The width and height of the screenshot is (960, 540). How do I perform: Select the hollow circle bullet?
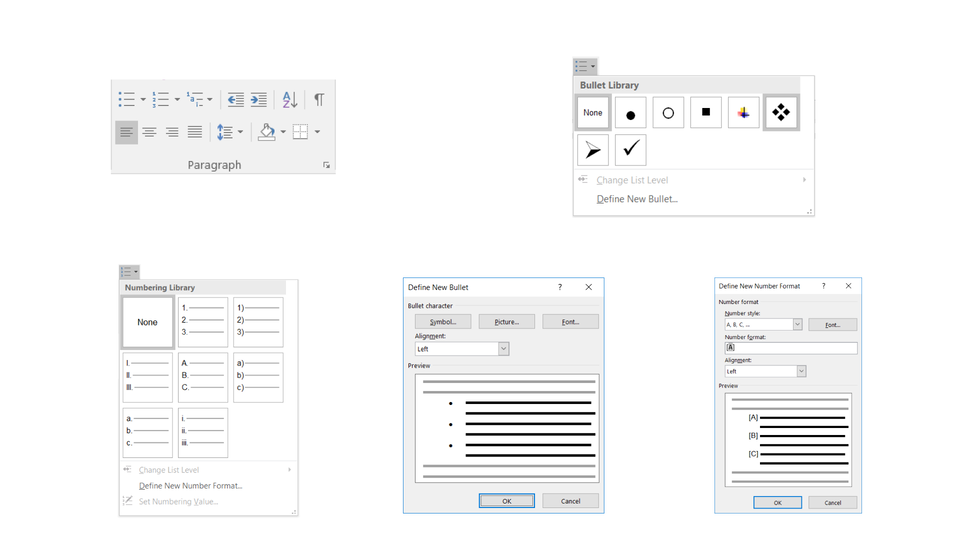coord(668,113)
